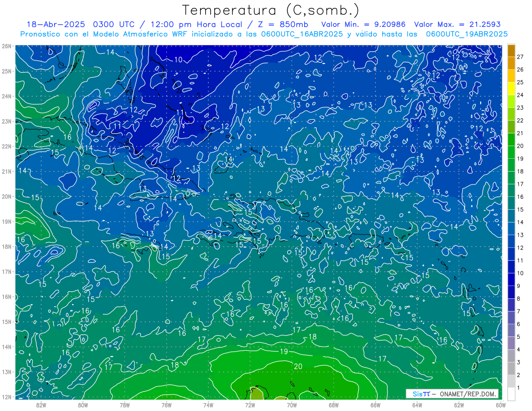Viewport: 532px width, 411px height.
Task: Click the 26N latitude axis label
Action: click(x=6, y=46)
